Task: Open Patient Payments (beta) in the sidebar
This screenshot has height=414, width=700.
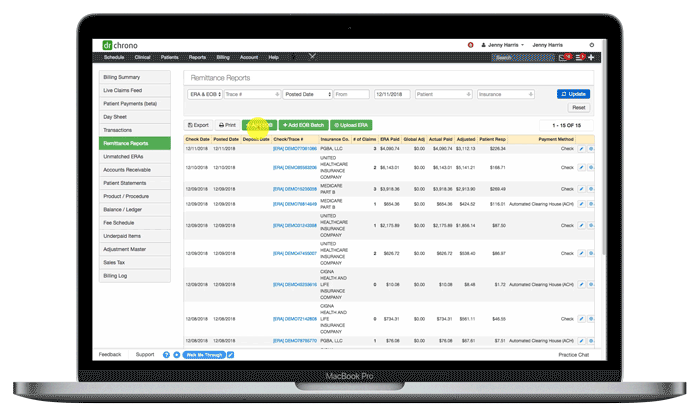Action: point(134,104)
